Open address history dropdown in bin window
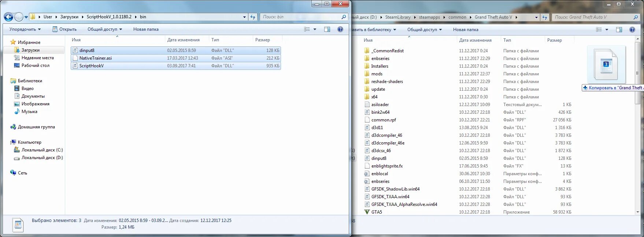 [x=245, y=17]
